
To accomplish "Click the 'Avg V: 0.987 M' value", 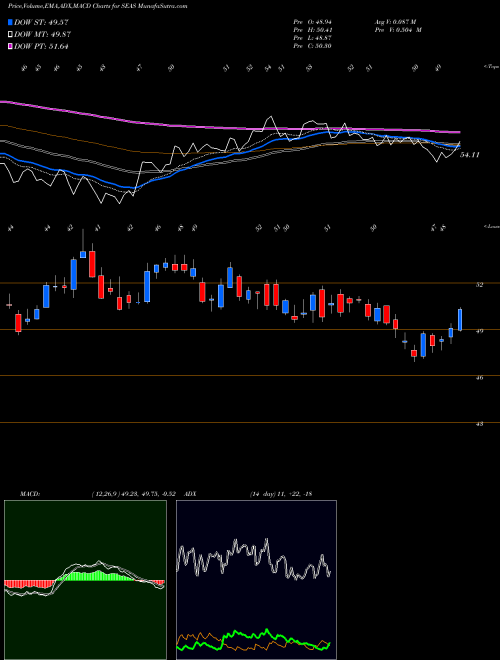I will click(x=395, y=22).
